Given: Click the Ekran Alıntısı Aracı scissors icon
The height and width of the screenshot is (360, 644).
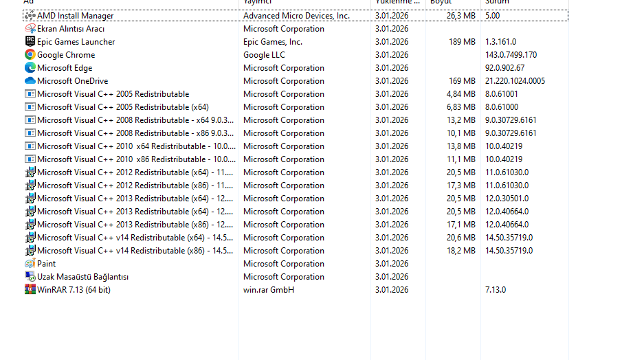Looking at the screenshot, I should click(30, 29).
